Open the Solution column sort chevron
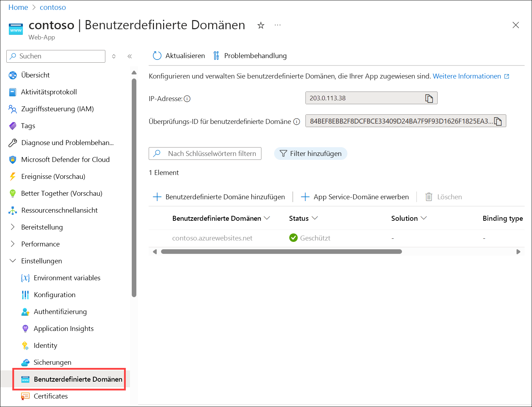Viewport: 532px width, 407px height. [424, 218]
